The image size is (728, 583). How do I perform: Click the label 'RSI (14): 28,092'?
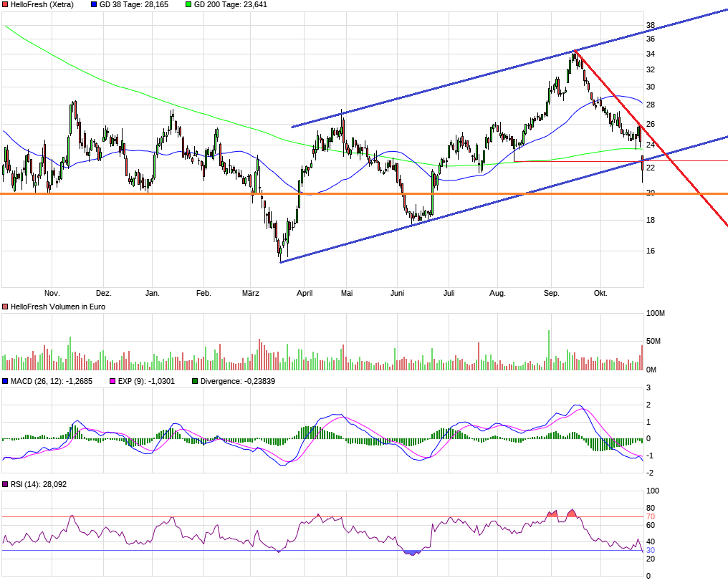coord(39,484)
